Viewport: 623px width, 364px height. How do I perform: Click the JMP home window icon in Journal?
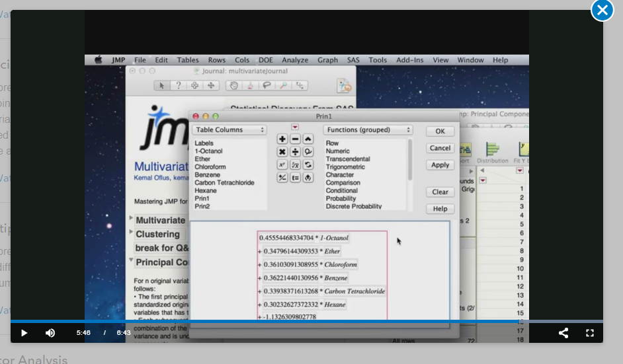[x=344, y=85]
